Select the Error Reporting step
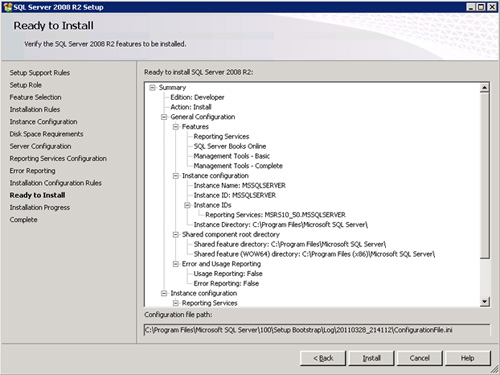The width and height of the screenshot is (500, 375). point(32,171)
